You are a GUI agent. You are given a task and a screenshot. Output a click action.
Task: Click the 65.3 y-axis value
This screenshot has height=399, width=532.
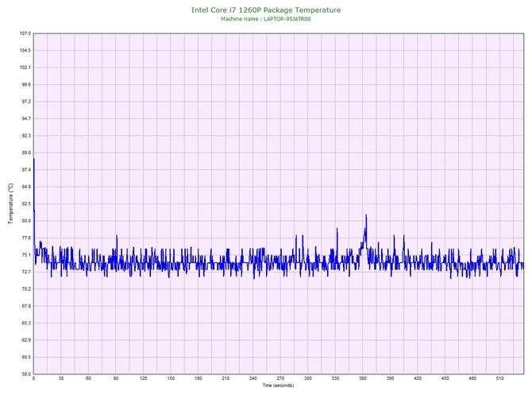coord(26,323)
